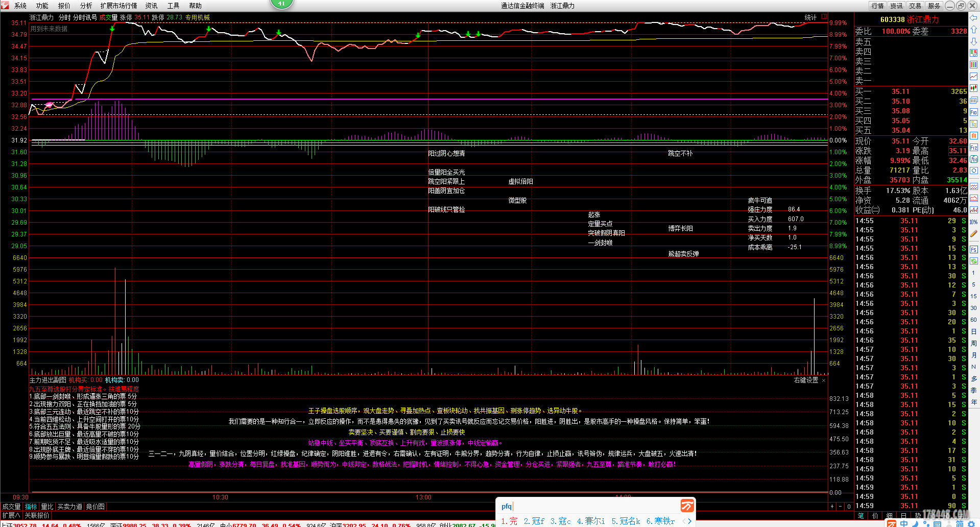Select the 5-minute period button
Image resolution: width=980 pixels, height=527 pixels.
point(974,284)
